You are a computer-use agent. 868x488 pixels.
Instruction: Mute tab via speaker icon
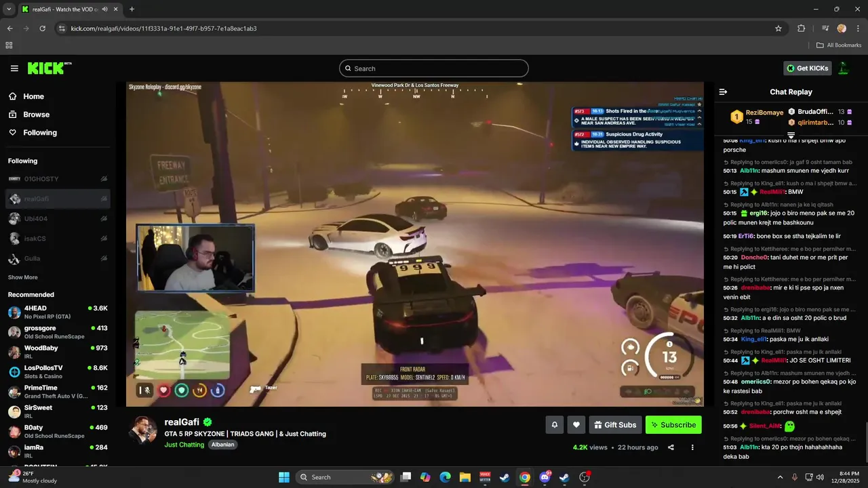tap(106, 9)
